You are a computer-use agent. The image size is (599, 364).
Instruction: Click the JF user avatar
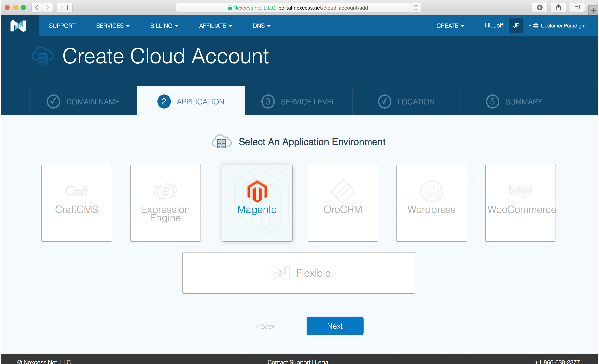click(x=516, y=26)
